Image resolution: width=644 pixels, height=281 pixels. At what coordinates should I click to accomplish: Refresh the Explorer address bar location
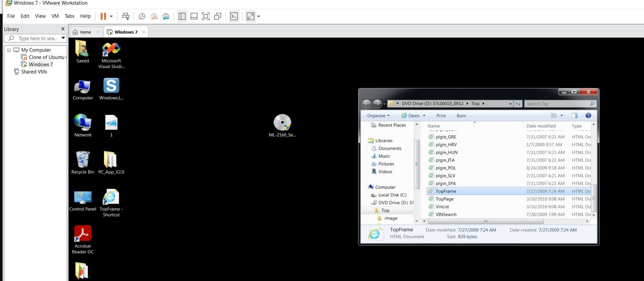[518, 104]
